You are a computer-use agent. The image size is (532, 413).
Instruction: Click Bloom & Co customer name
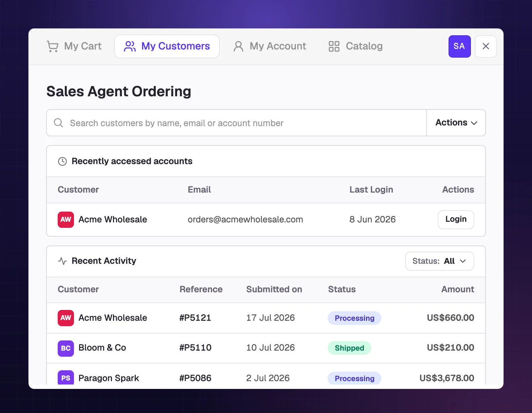(x=102, y=348)
